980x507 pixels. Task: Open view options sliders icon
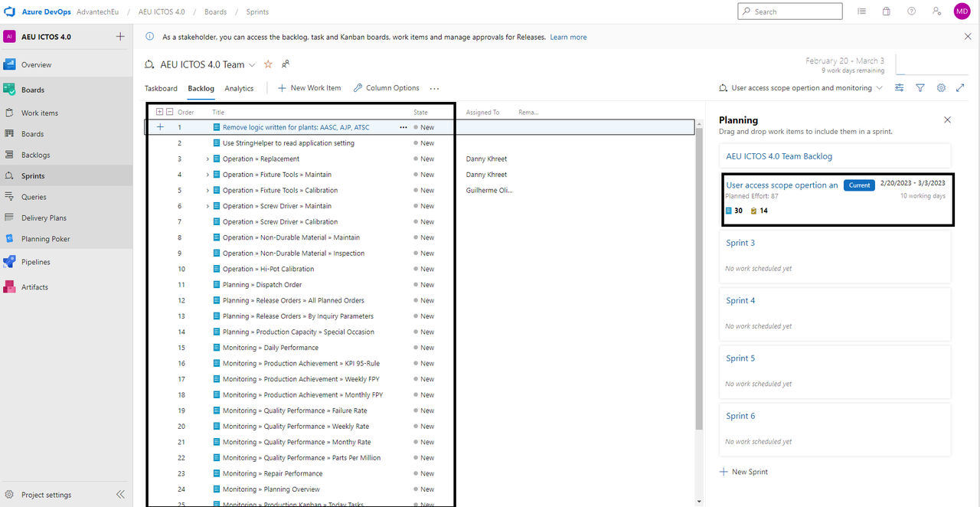[x=900, y=88]
